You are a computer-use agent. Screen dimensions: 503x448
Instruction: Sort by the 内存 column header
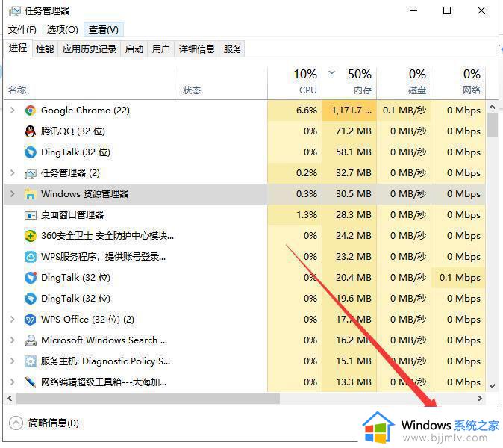pyautogui.click(x=349, y=82)
